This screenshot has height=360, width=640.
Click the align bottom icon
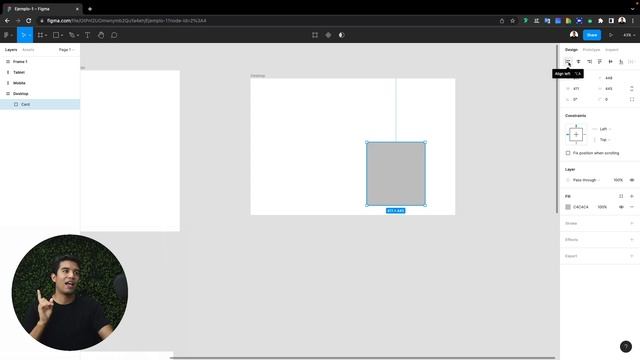click(621, 62)
